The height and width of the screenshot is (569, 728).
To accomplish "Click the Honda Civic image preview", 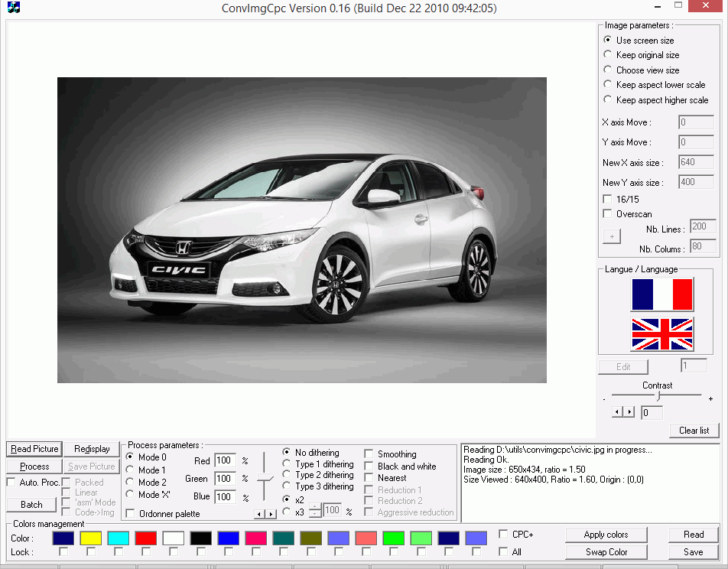I will click(302, 230).
